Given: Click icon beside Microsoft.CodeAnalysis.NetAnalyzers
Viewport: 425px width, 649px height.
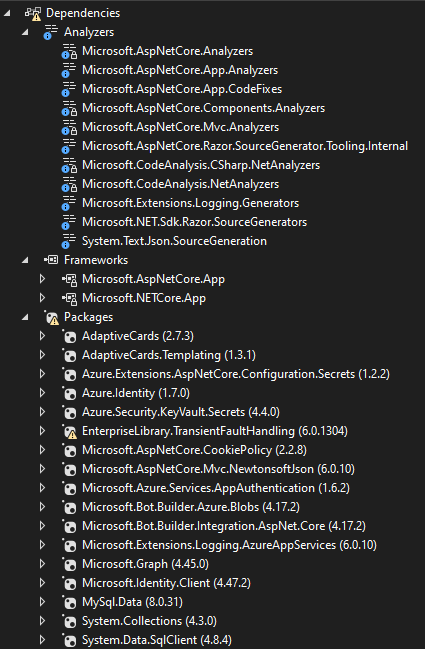Looking at the screenshot, I should (69, 185).
